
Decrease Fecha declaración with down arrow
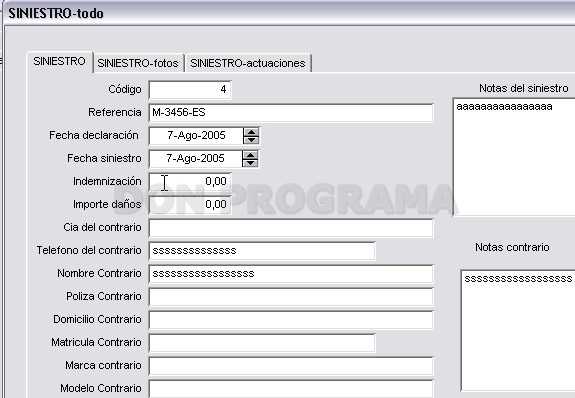251,139
